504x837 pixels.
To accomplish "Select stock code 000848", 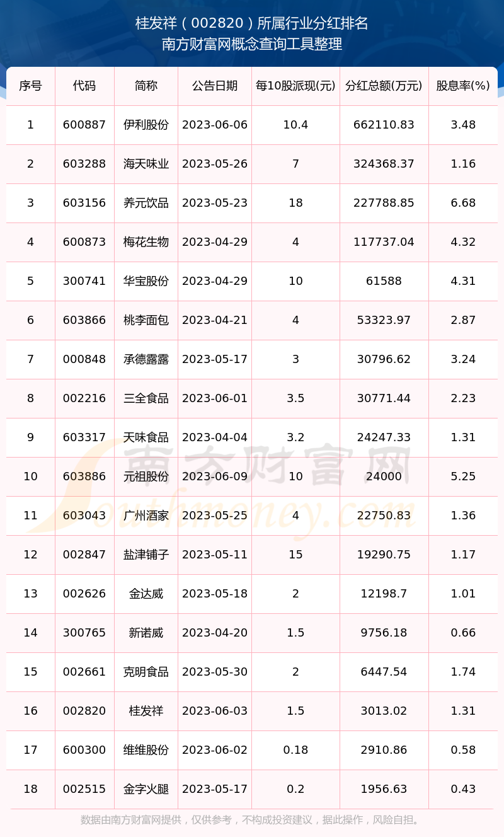I will [x=84, y=359].
